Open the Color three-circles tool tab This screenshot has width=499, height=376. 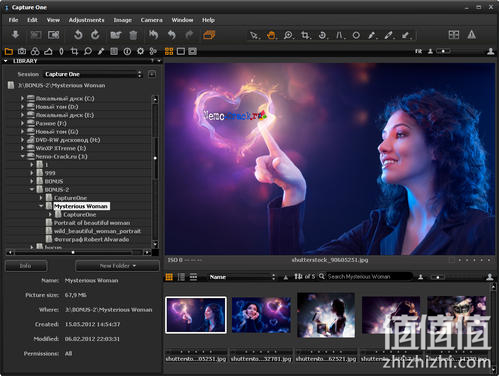tap(35, 51)
